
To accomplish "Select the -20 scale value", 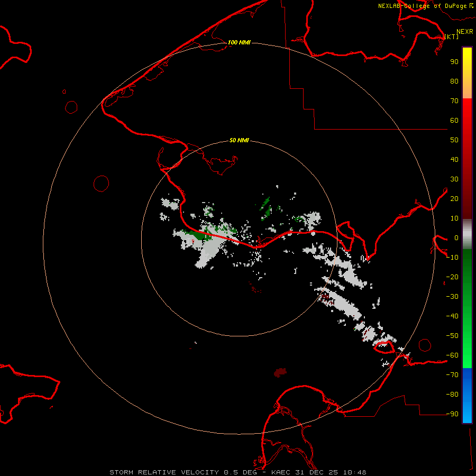I will pos(452,277).
